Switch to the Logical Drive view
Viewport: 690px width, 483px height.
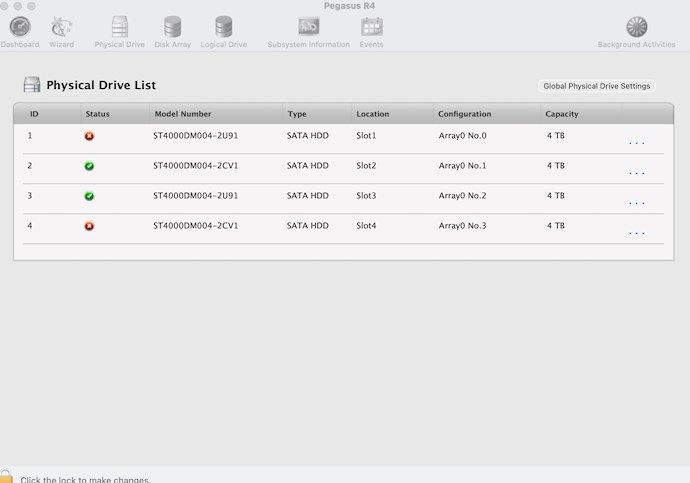(223, 28)
